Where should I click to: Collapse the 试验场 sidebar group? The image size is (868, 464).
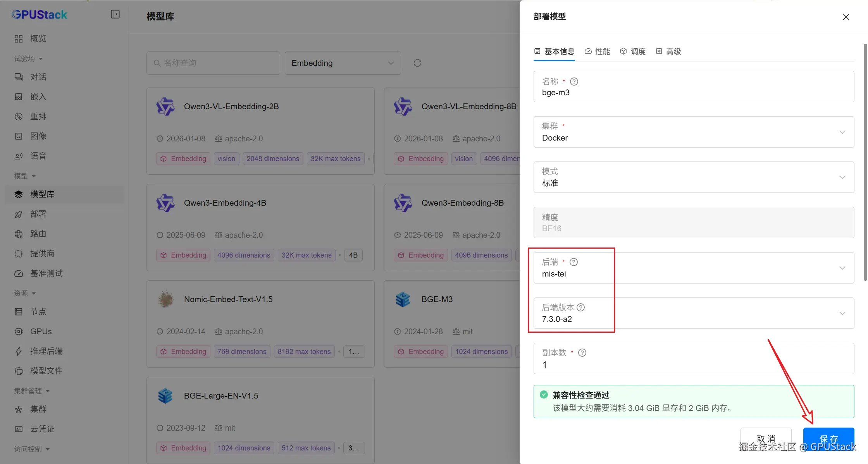[x=28, y=58]
